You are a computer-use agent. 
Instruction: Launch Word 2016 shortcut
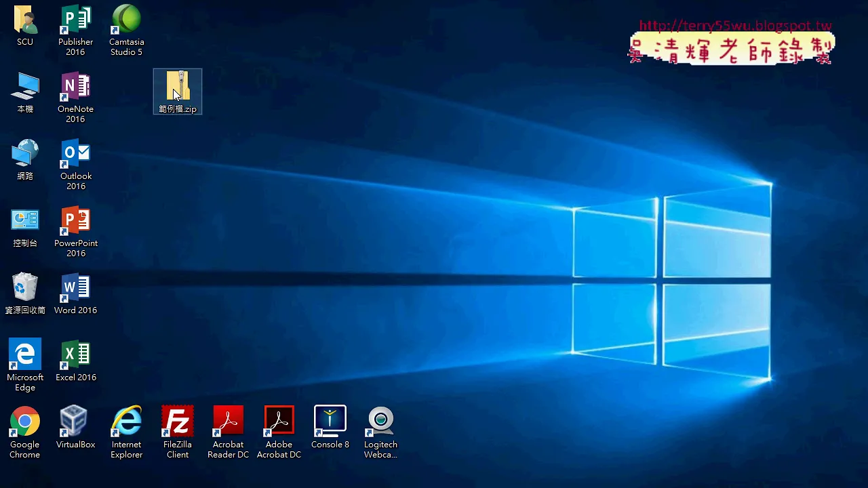[x=75, y=294]
